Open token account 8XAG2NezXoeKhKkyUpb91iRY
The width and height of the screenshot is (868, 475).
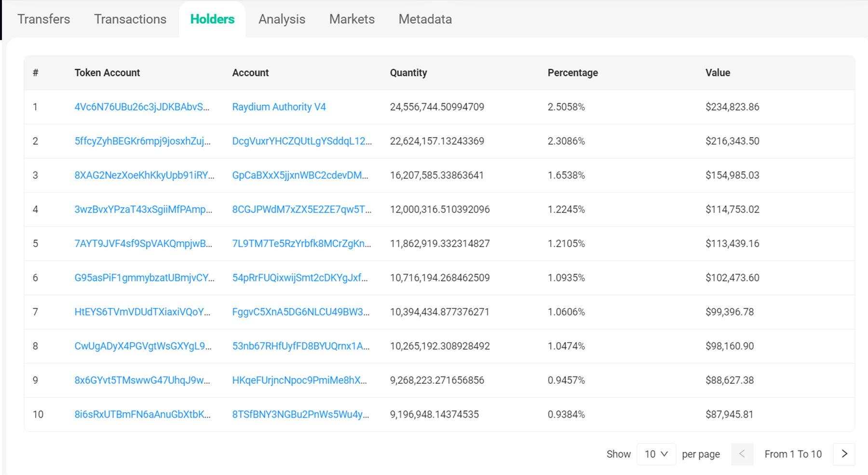[x=144, y=175]
